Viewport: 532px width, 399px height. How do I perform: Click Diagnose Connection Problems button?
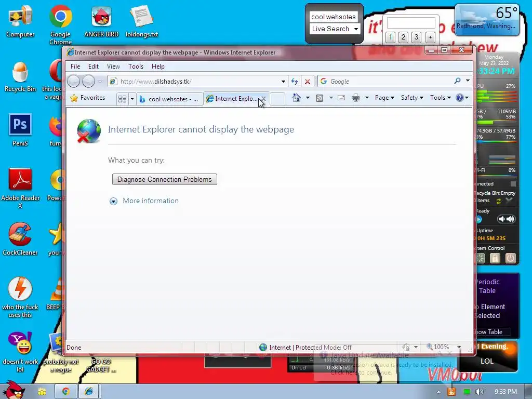(165, 179)
